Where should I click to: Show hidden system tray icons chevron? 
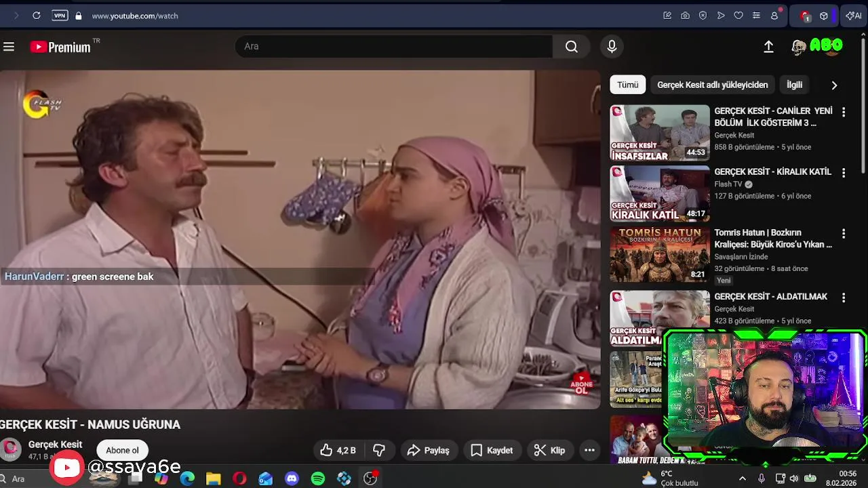(x=742, y=479)
